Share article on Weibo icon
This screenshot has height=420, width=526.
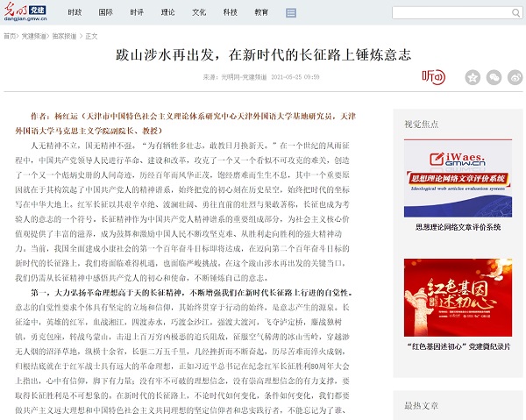click(x=516, y=77)
